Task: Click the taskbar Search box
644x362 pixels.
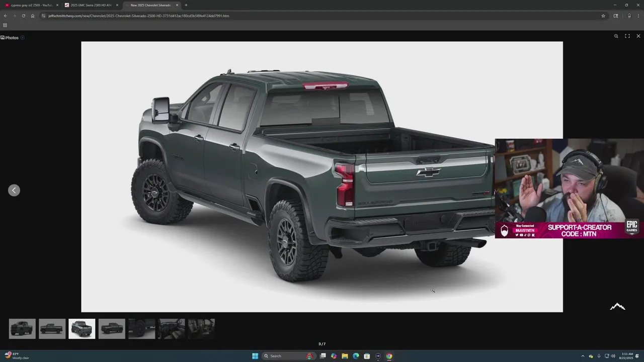Action: [288, 356]
